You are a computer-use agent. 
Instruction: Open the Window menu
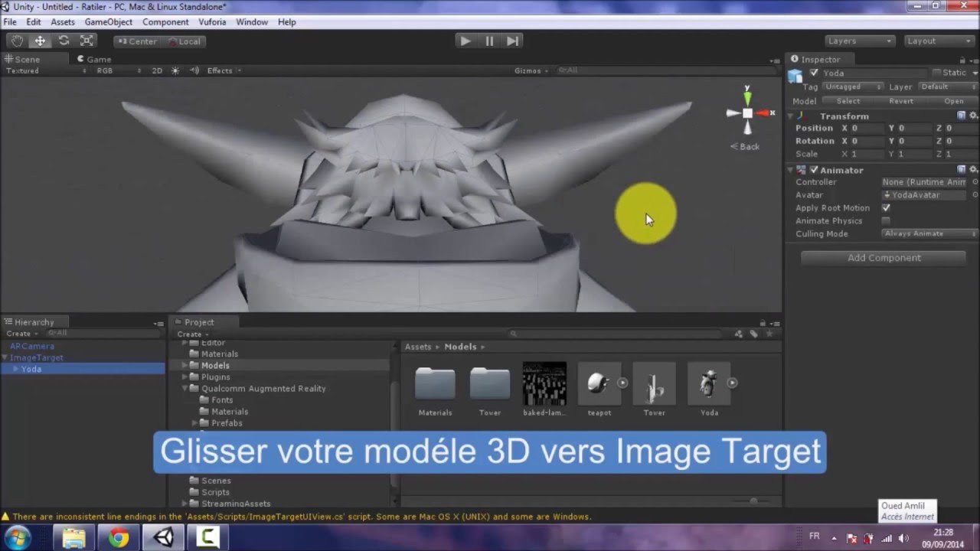tap(252, 22)
